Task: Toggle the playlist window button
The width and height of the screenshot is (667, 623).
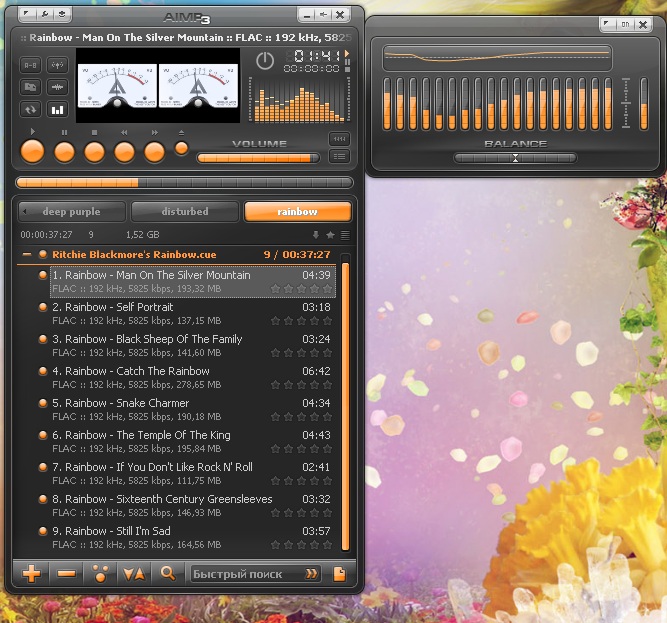Action: click(339, 156)
